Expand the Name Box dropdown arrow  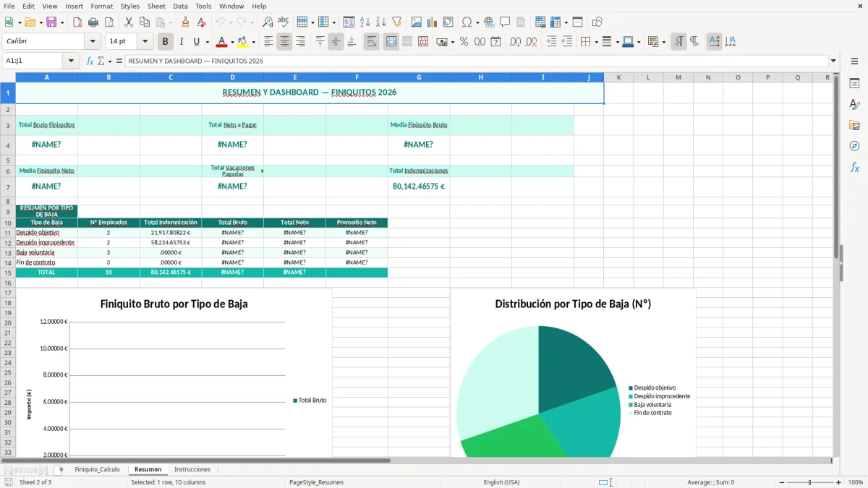[x=71, y=61]
